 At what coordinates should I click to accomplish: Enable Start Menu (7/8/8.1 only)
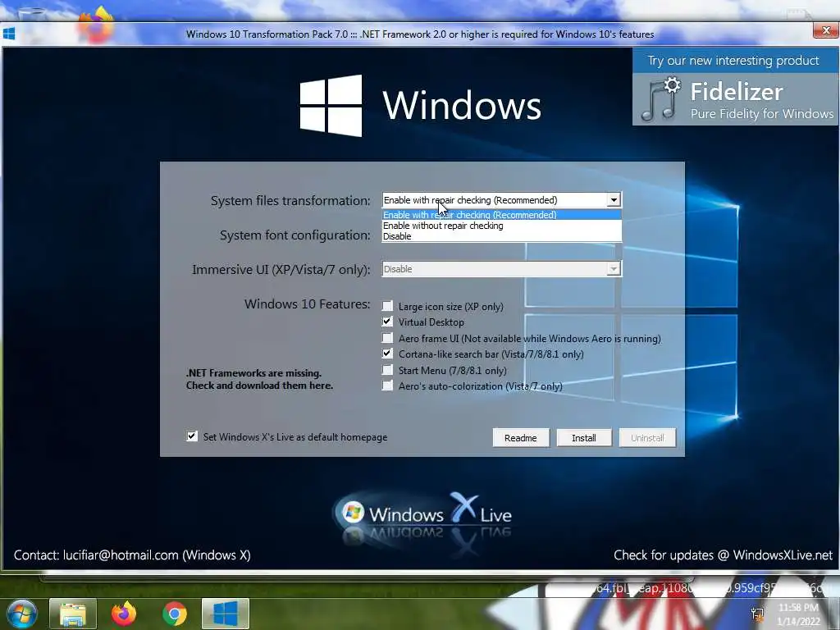387,370
